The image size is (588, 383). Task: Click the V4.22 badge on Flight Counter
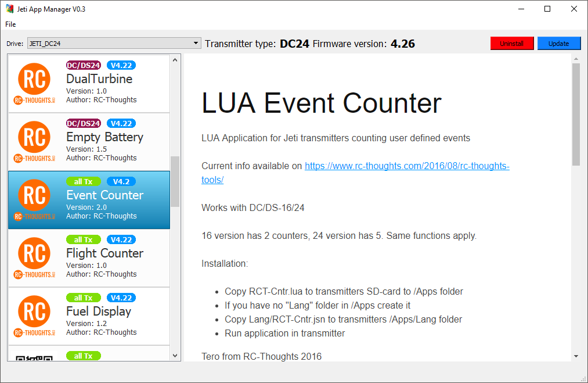coord(121,239)
